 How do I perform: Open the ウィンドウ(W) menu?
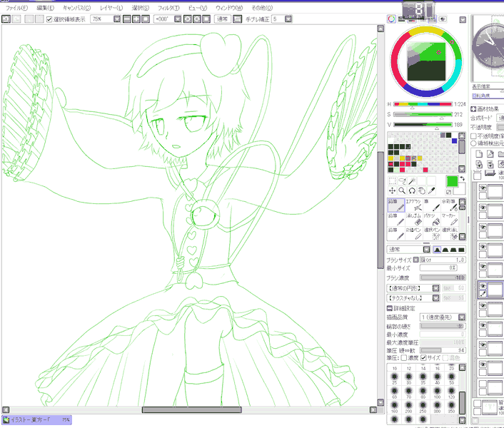(x=229, y=8)
